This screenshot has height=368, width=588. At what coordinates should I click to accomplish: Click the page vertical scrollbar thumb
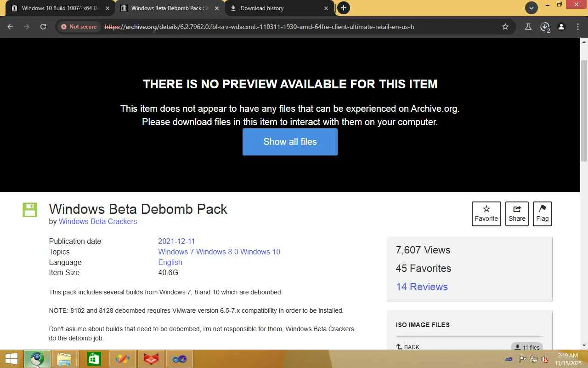(x=584, y=110)
